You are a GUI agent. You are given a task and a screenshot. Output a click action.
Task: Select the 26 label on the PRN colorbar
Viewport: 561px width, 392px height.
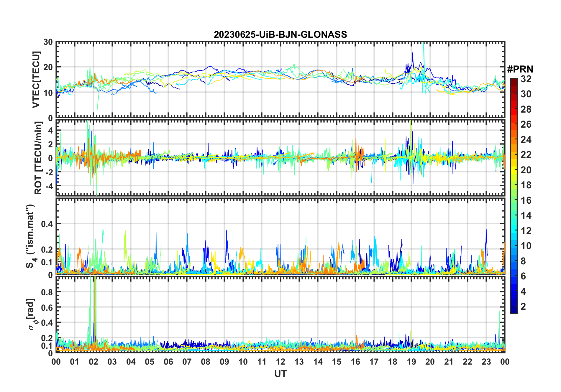[526, 124]
